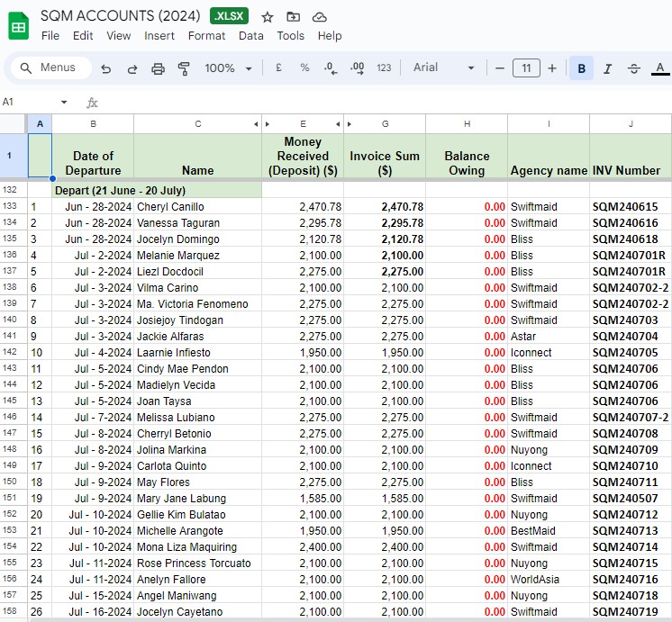
Task: Print the spreadsheet using printer icon
Action: click(x=159, y=68)
